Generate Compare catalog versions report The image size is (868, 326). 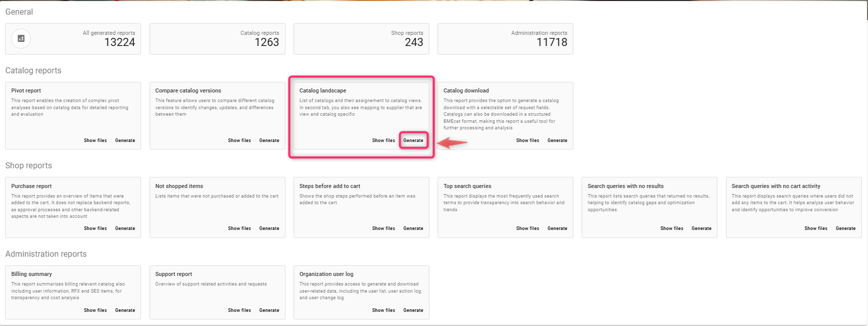pos(269,141)
